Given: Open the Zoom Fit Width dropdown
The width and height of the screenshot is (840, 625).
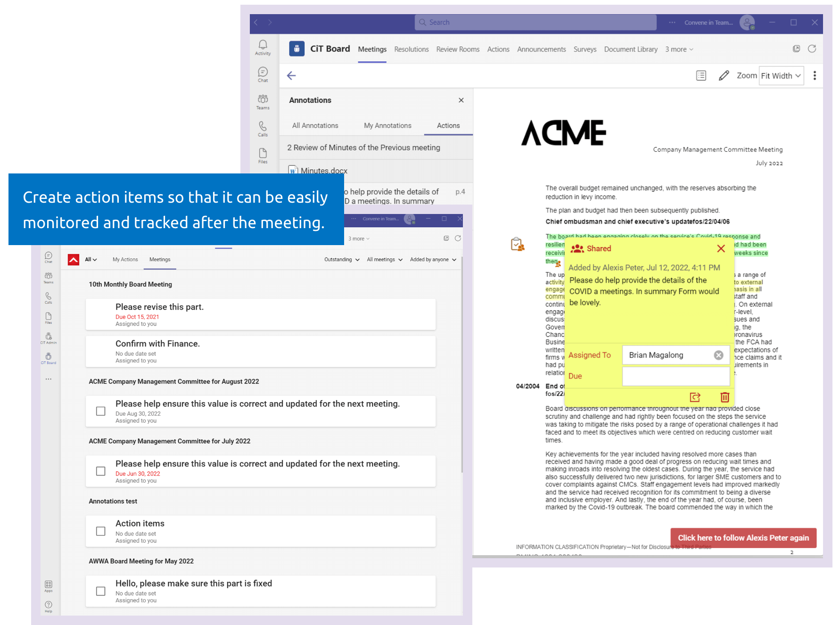Looking at the screenshot, I should tap(781, 75).
